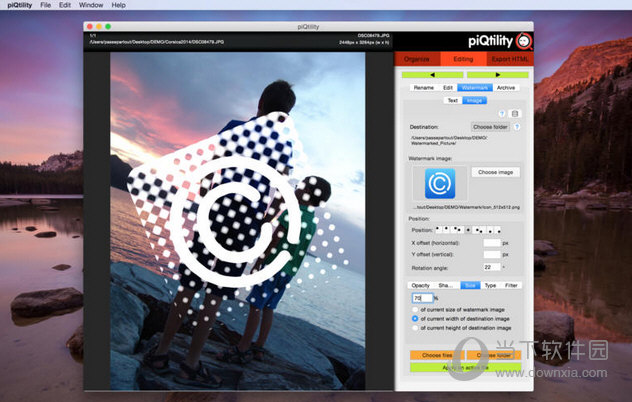632x402 pixels.
Task: Select 'of current width of destination image'
Action: 415,319
